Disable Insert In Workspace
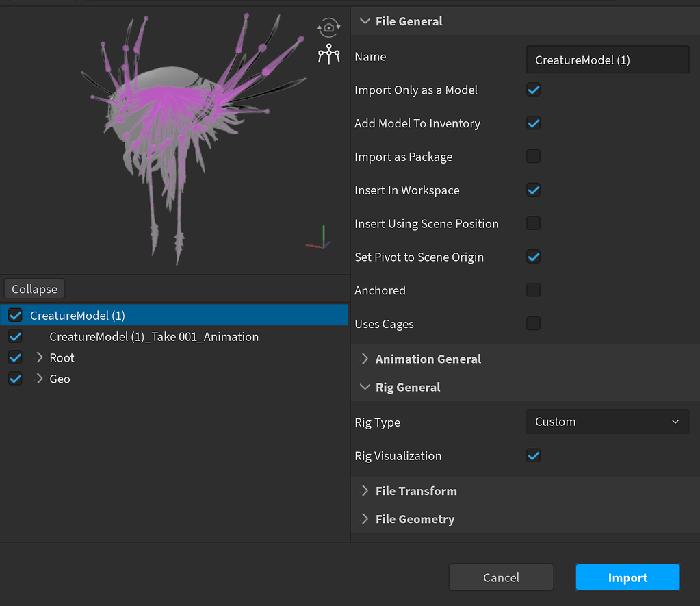The height and width of the screenshot is (606, 700). click(533, 190)
